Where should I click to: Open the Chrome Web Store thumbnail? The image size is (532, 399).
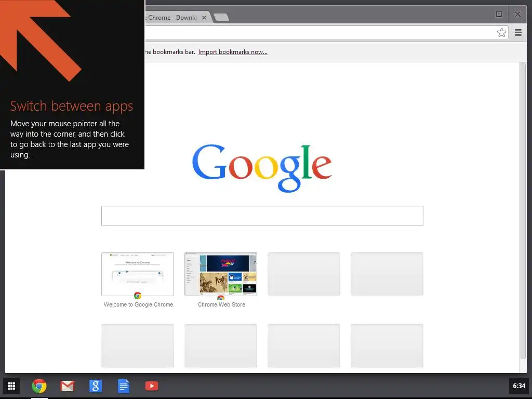pyautogui.click(x=221, y=274)
